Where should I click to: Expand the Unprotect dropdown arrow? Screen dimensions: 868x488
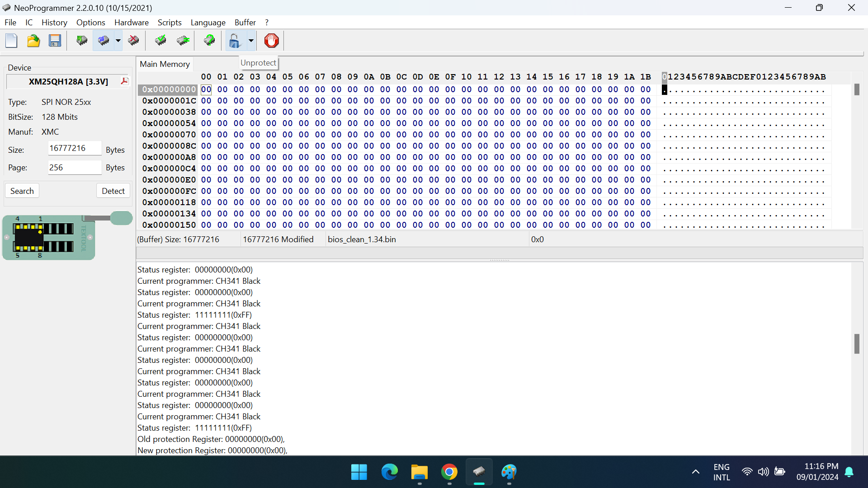(x=251, y=41)
